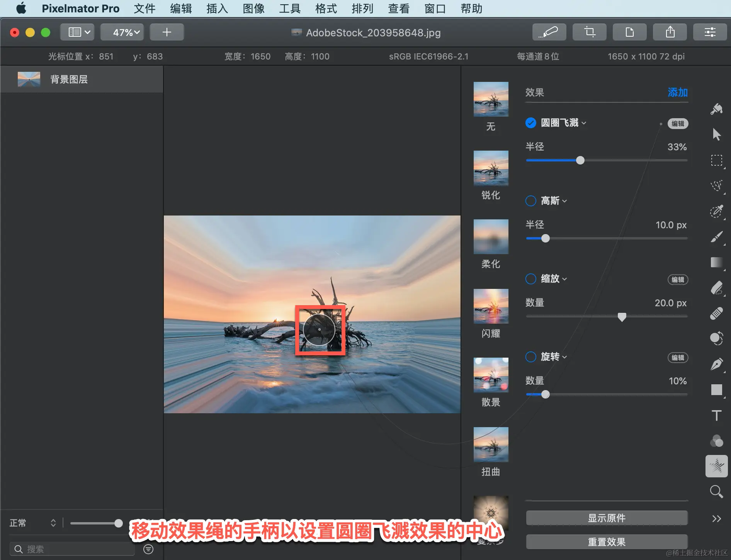
Task: Click 编辑 button for 旋转 effect
Action: (x=678, y=358)
